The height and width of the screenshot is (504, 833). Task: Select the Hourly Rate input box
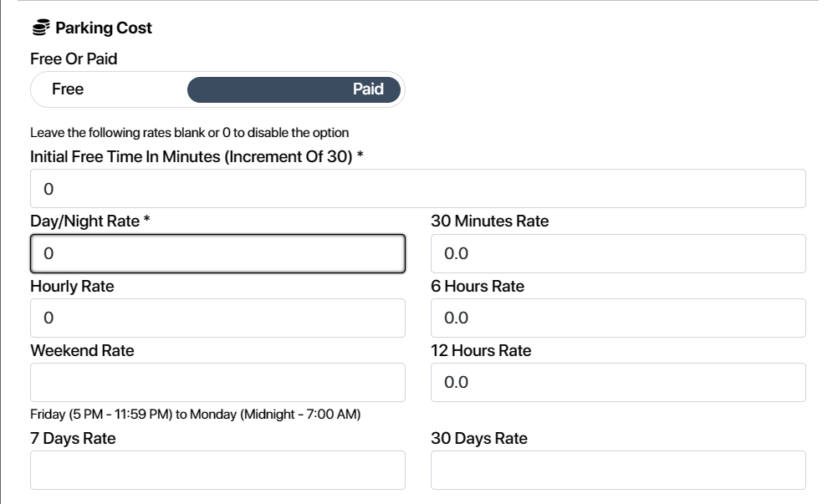pyautogui.click(x=217, y=318)
